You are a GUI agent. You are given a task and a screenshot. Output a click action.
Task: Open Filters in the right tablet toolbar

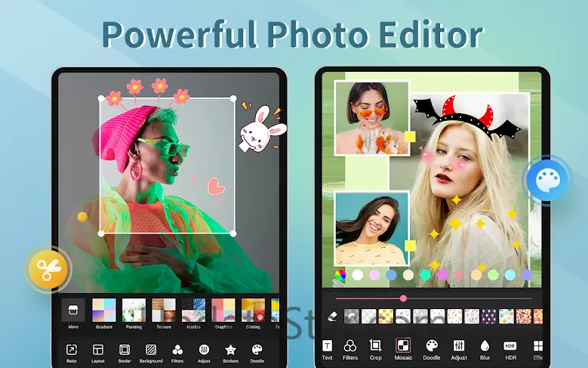350,350
